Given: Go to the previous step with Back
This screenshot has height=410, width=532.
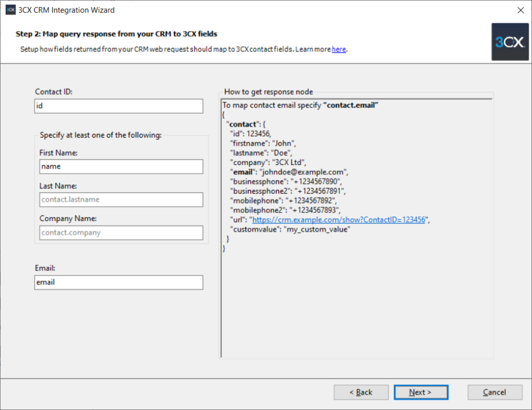Looking at the screenshot, I should pyautogui.click(x=361, y=392).
